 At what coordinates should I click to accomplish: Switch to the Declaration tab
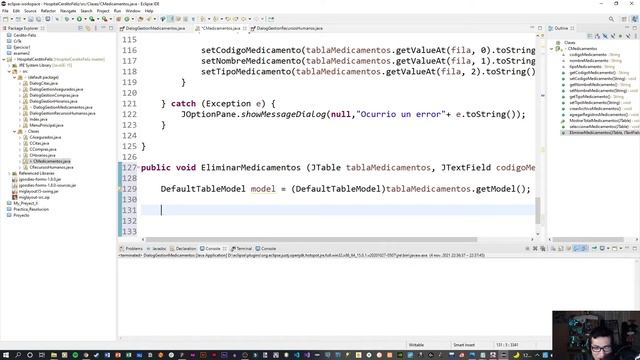coord(183,249)
